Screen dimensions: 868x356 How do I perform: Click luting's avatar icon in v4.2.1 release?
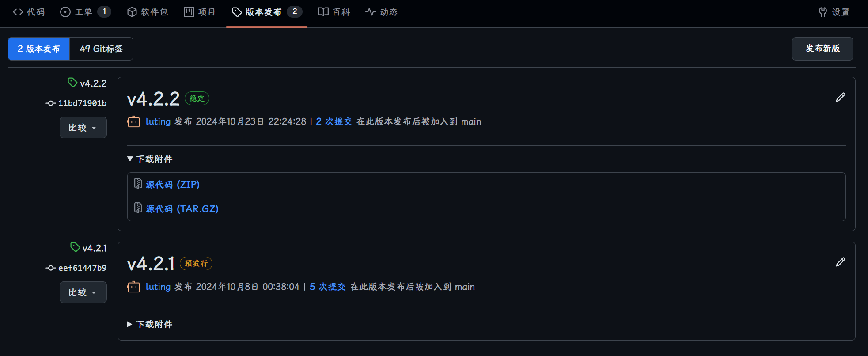[x=133, y=287]
